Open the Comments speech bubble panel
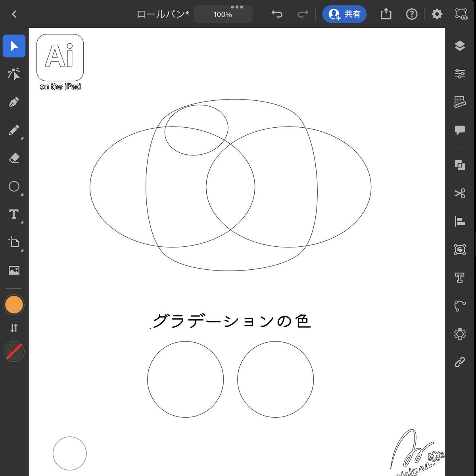This screenshot has height=476, width=476. coord(460,131)
